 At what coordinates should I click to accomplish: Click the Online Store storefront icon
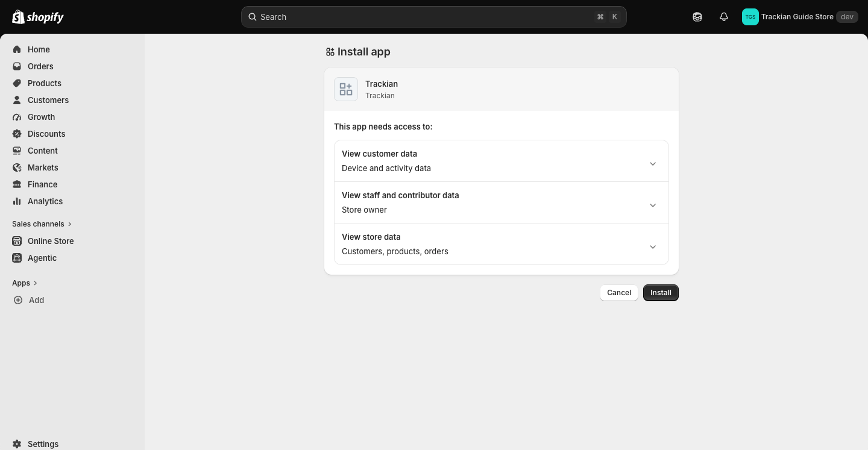[x=17, y=241]
